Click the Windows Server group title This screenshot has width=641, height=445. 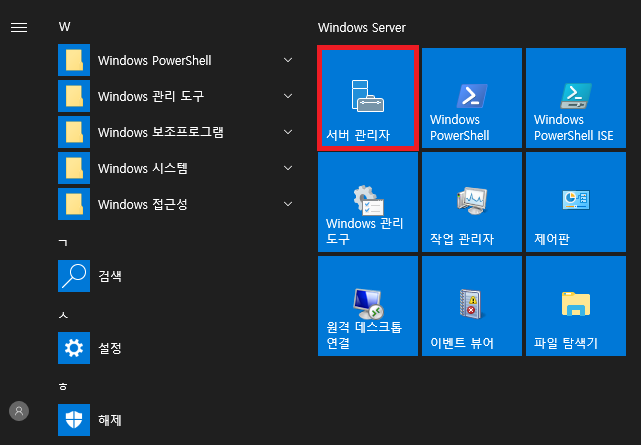point(362,27)
